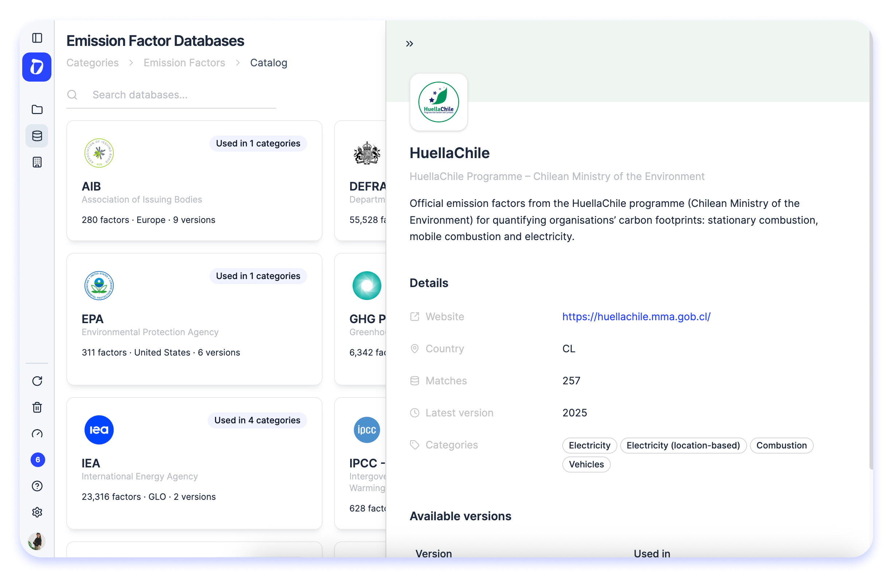Click the Latest version value 2025
Image resolution: width=895 pixels, height=588 pixels.
(575, 413)
